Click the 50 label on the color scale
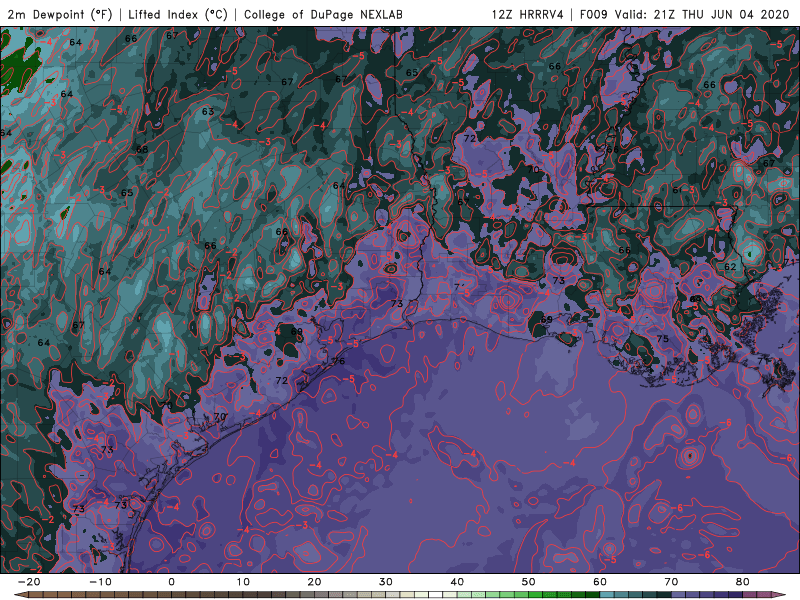 click(x=529, y=582)
